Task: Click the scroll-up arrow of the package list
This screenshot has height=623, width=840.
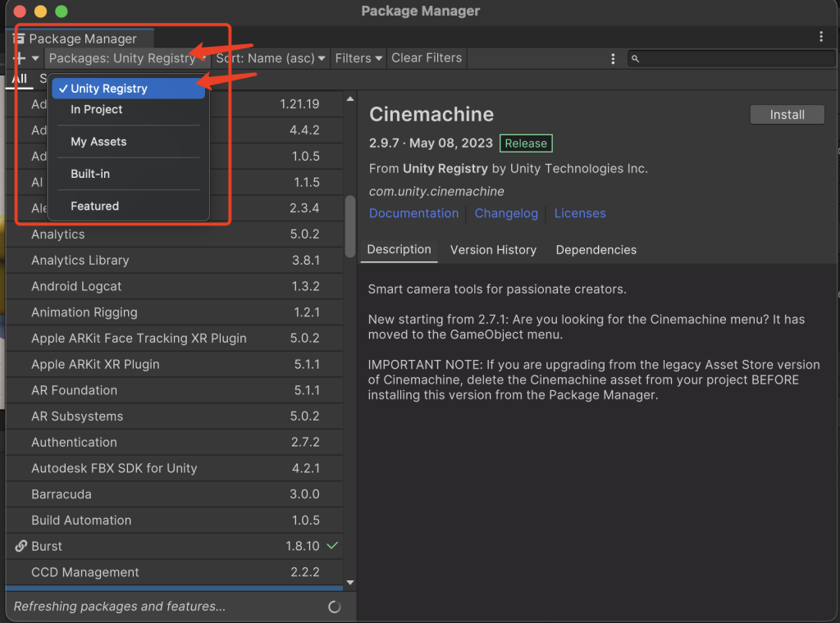Action: (x=350, y=100)
